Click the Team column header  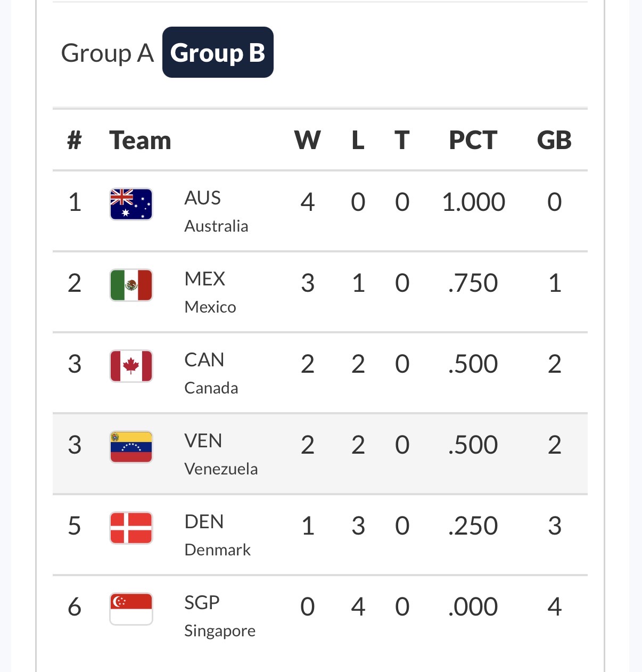(x=140, y=141)
